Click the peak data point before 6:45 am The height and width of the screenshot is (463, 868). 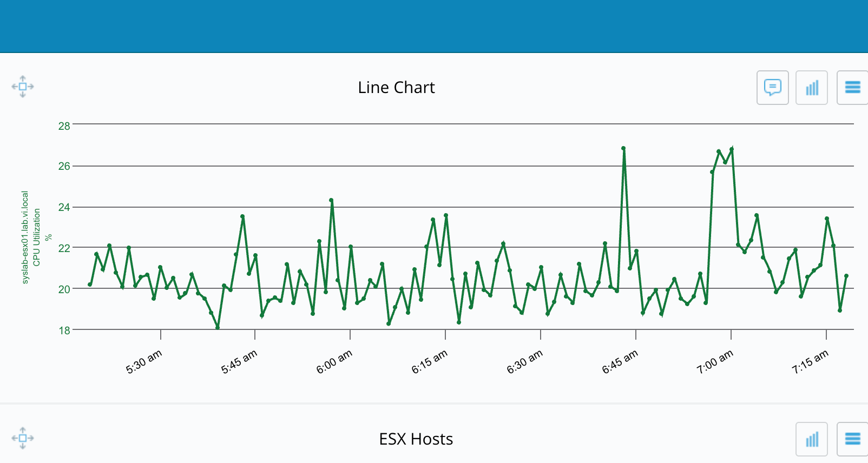[x=623, y=148]
